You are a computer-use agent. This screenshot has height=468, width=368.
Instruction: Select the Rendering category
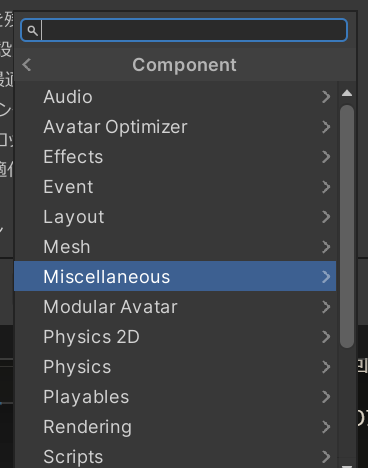click(175, 427)
